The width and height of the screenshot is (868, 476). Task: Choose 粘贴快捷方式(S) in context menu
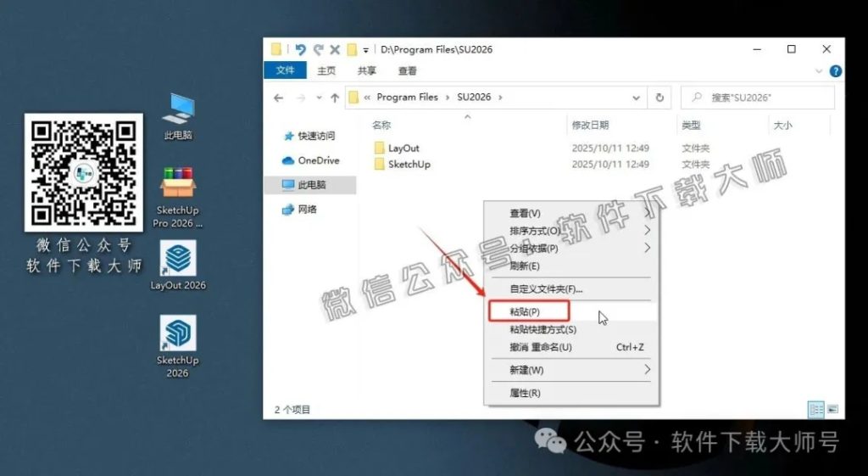pyautogui.click(x=571, y=330)
